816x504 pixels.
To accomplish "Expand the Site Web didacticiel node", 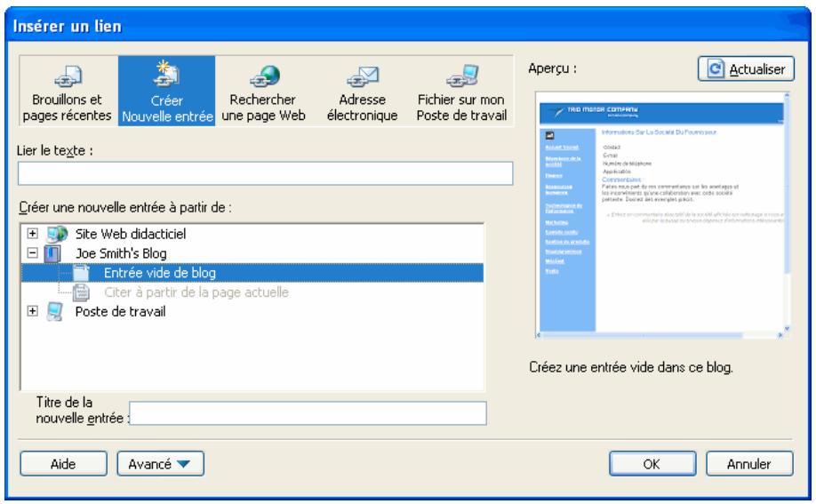I will click(32, 233).
